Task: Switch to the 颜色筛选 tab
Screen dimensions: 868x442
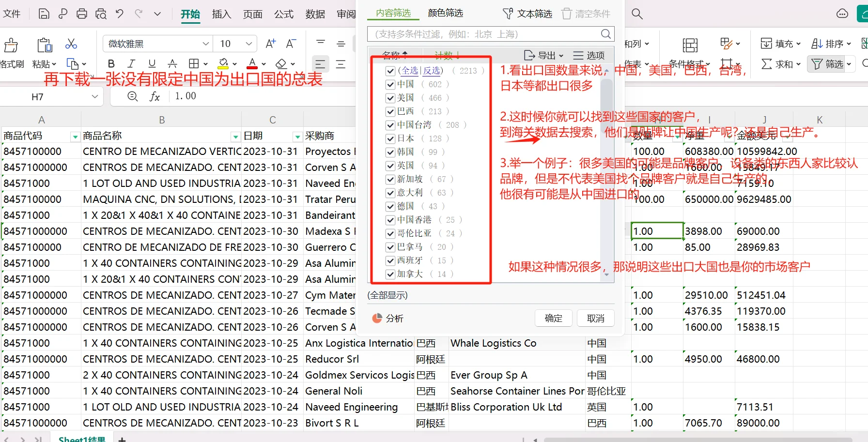Action: tap(445, 13)
